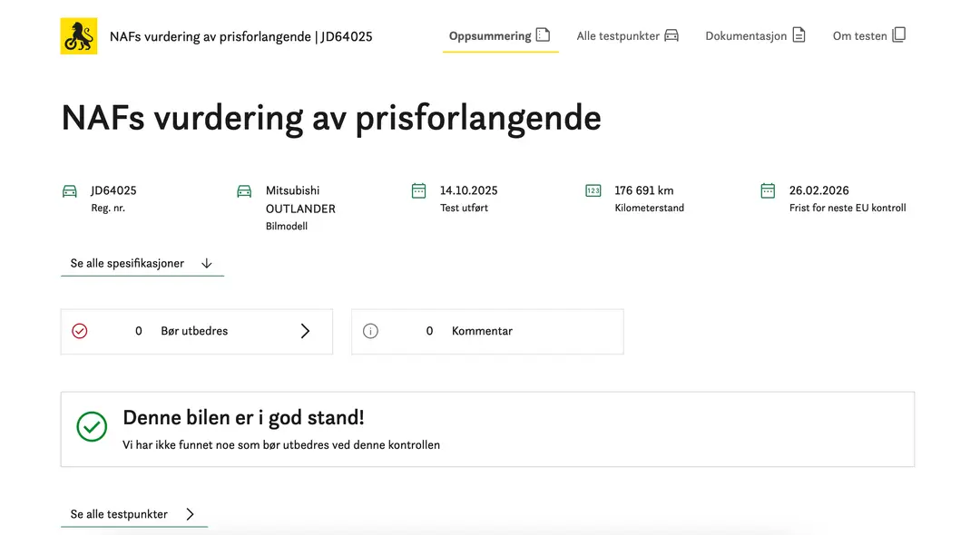Click the car icon next to Mitsubishi OUTLANDER

244,191
